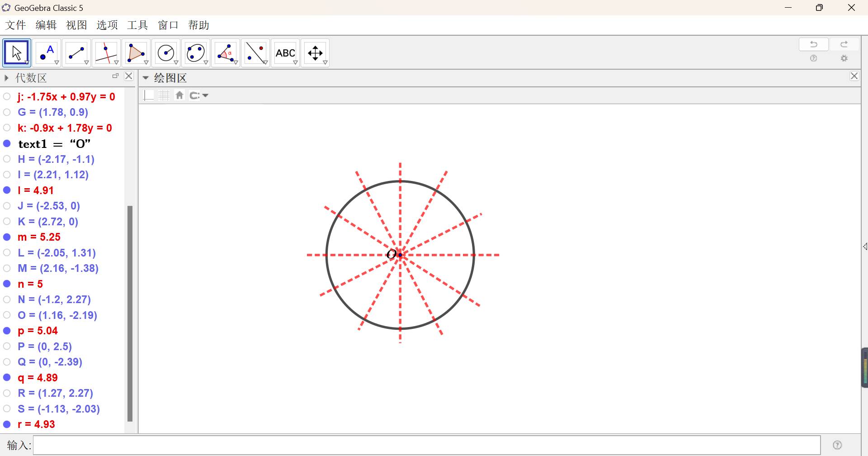The image size is (868, 456).
Task: Open the point capturing dropdown
Action: 199,95
